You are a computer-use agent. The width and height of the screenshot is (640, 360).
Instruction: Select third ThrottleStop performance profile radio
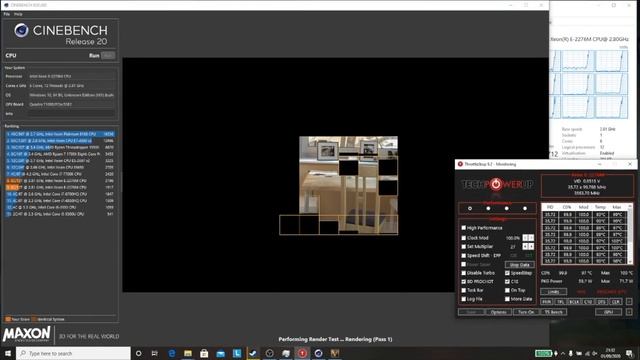[x=507, y=209]
